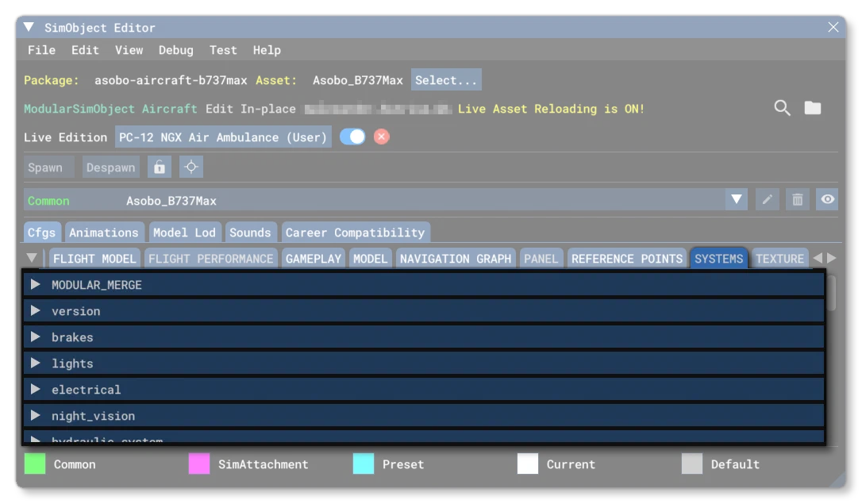Click the crosshair target icon
862x504 pixels.
point(191,167)
